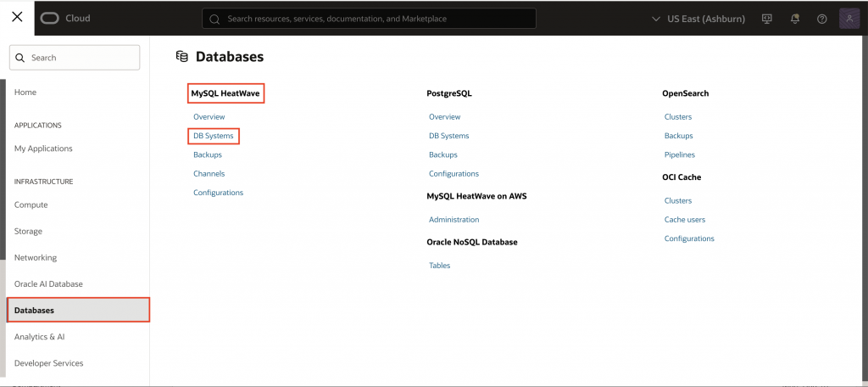The height and width of the screenshot is (387, 868).
Task: Open MySQL HeatWave Overview link
Action: tap(209, 117)
